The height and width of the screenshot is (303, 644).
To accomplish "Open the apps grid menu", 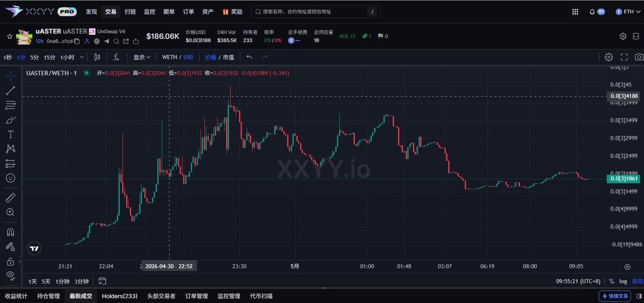I will 575,11.
